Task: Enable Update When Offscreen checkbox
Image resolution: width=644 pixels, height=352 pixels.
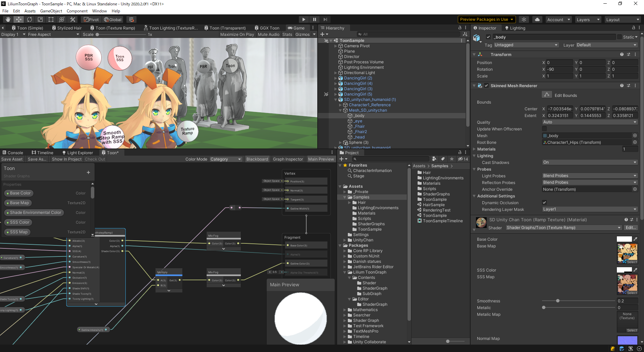Action: [x=544, y=129]
